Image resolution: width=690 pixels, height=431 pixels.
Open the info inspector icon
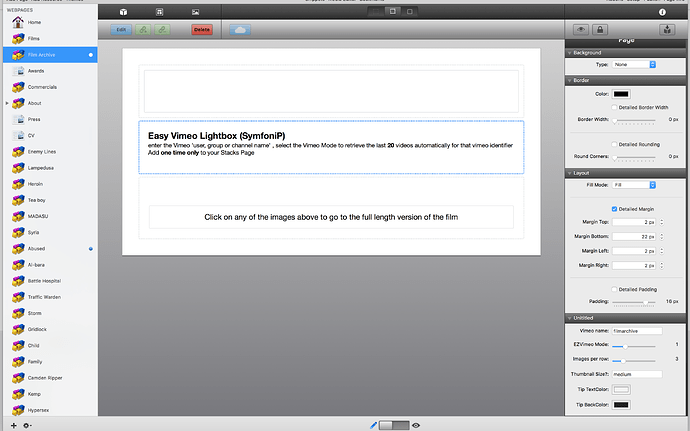pos(662,12)
